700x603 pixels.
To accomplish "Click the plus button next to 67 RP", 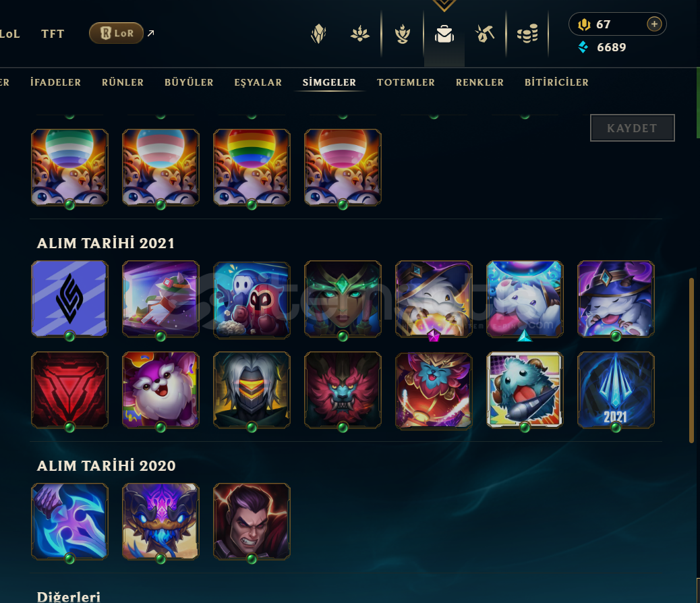I will click(x=654, y=24).
